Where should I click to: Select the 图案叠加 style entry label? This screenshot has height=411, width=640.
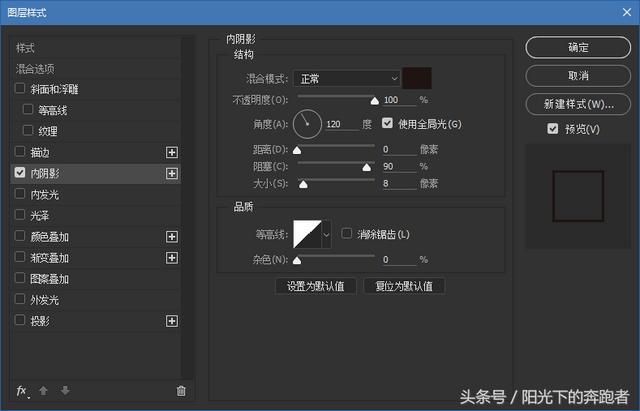(x=49, y=279)
